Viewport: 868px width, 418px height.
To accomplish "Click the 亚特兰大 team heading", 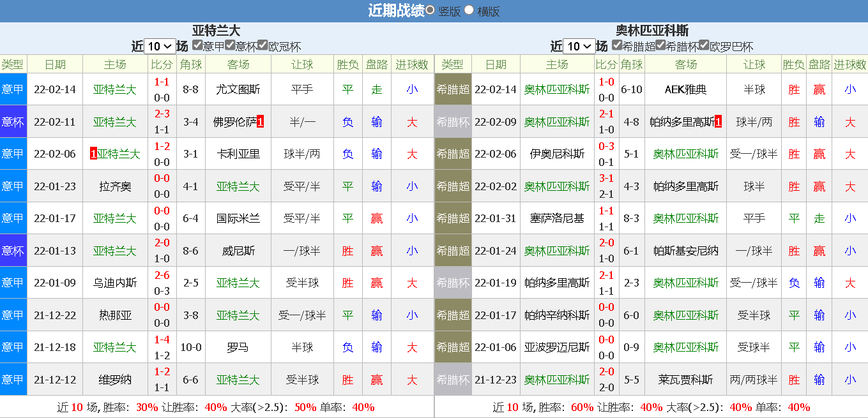I will pyautogui.click(x=217, y=30).
